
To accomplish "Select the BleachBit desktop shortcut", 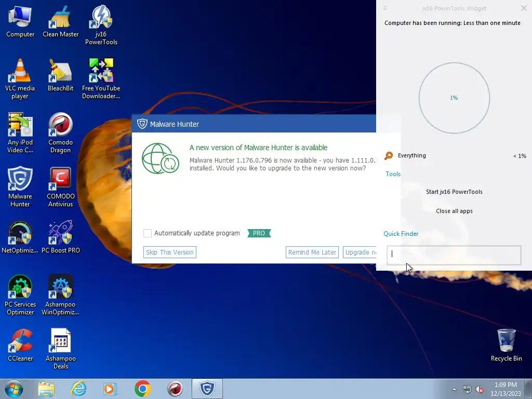I will [60, 76].
